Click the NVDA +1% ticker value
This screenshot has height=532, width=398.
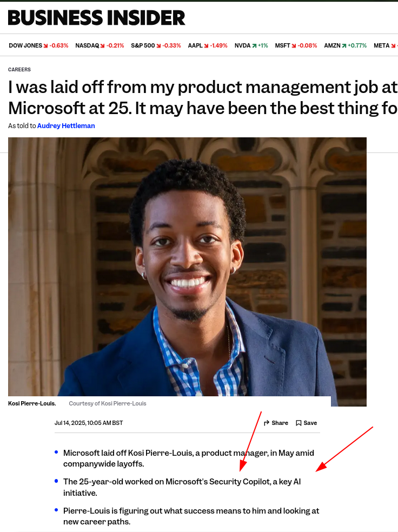[263, 45]
